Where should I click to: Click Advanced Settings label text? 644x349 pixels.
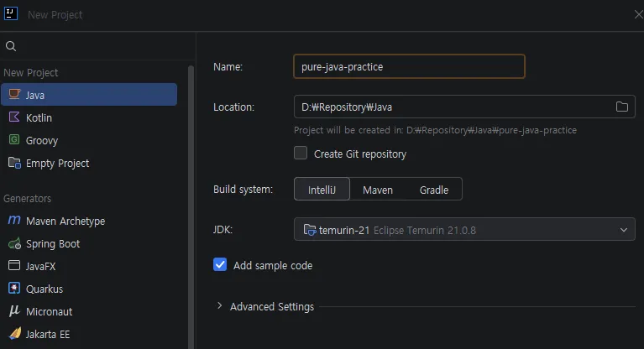tap(272, 306)
